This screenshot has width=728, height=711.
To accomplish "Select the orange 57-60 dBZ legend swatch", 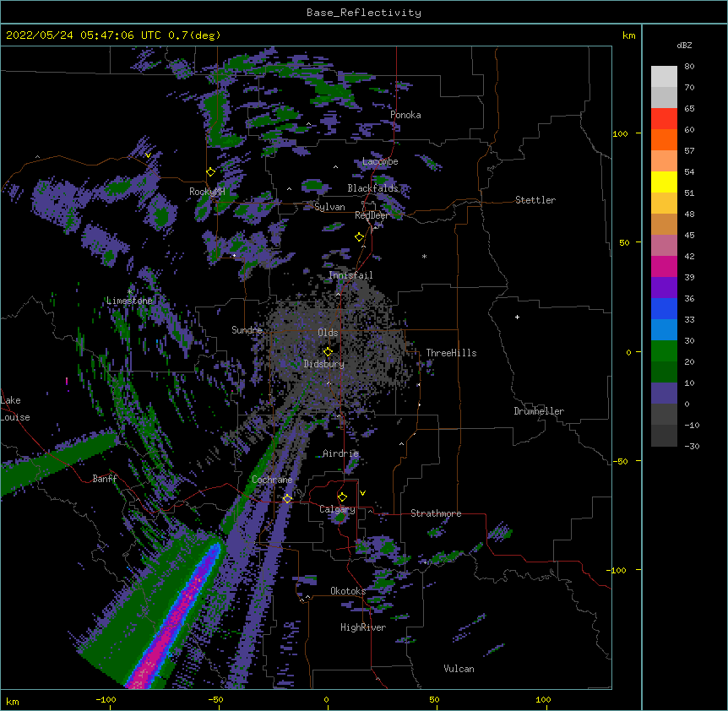I will tap(664, 139).
